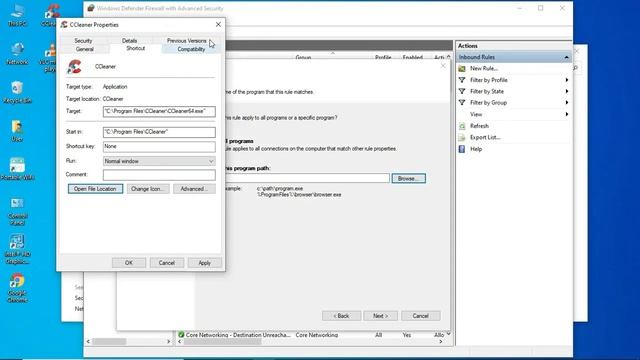The height and width of the screenshot is (360, 640).
Task: Click the Enabled column header
Action: (412, 58)
